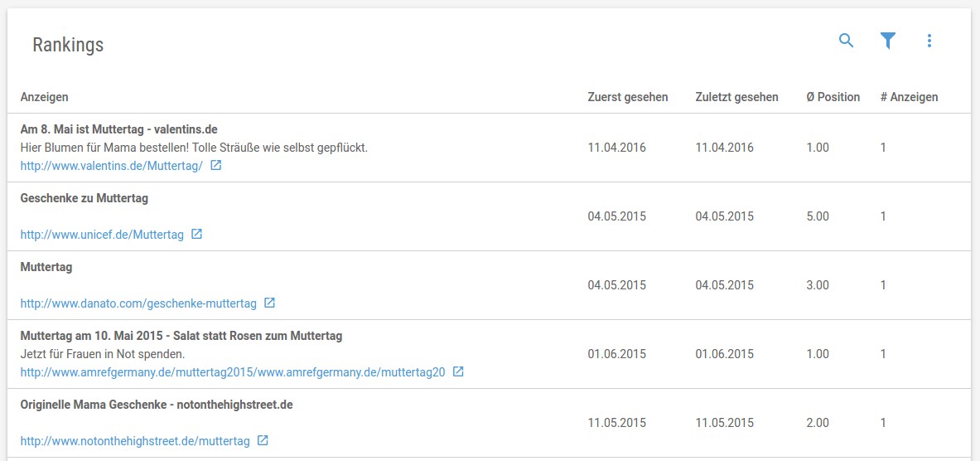Select the description 'Jetzt für Frauen in Not spenden.'

pos(103,354)
